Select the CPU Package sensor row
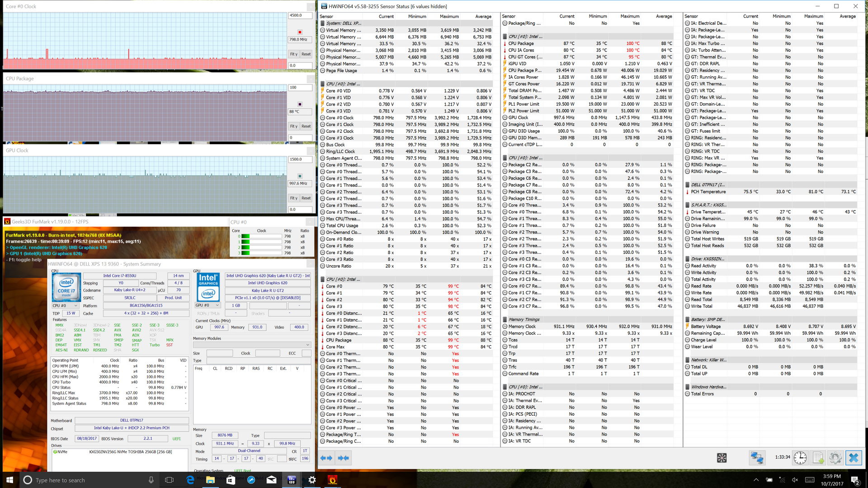 coord(521,43)
